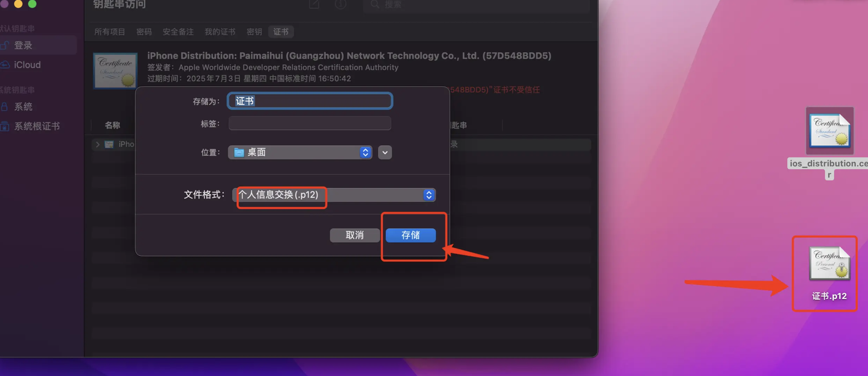Expand the iPhone certificate row disclosure arrow
The height and width of the screenshot is (376, 868).
pos(98,144)
